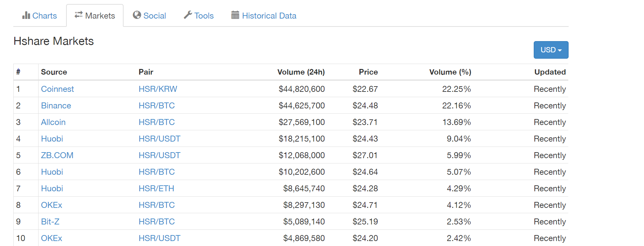The height and width of the screenshot is (246, 644).
Task: Sort table by Price column header
Action: click(368, 72)
